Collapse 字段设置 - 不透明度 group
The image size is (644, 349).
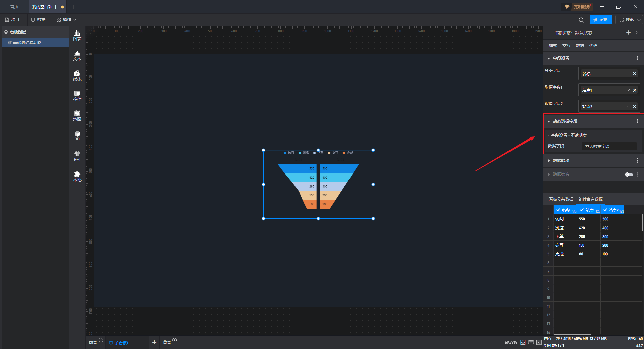pyautogui.click(x=548, y=135)
